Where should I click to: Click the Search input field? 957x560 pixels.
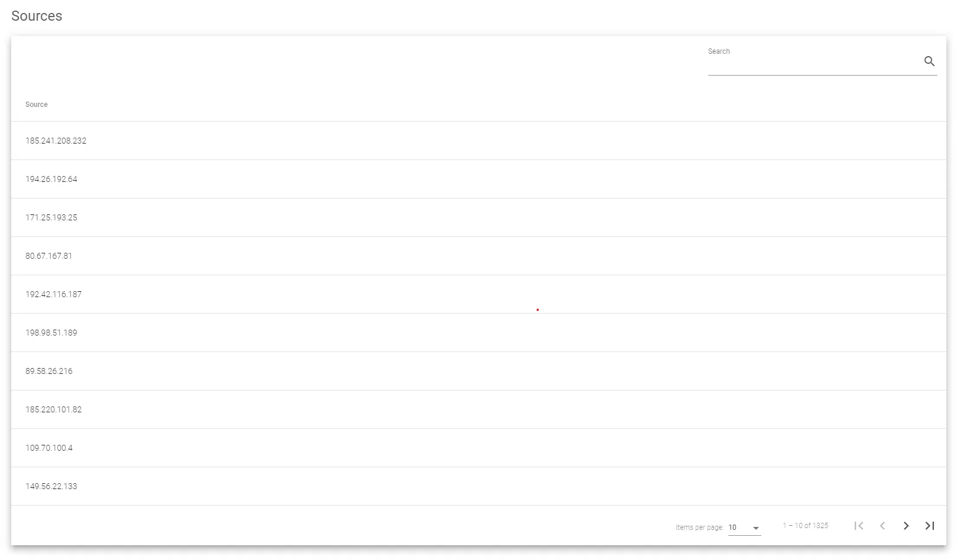pos(814,64)
